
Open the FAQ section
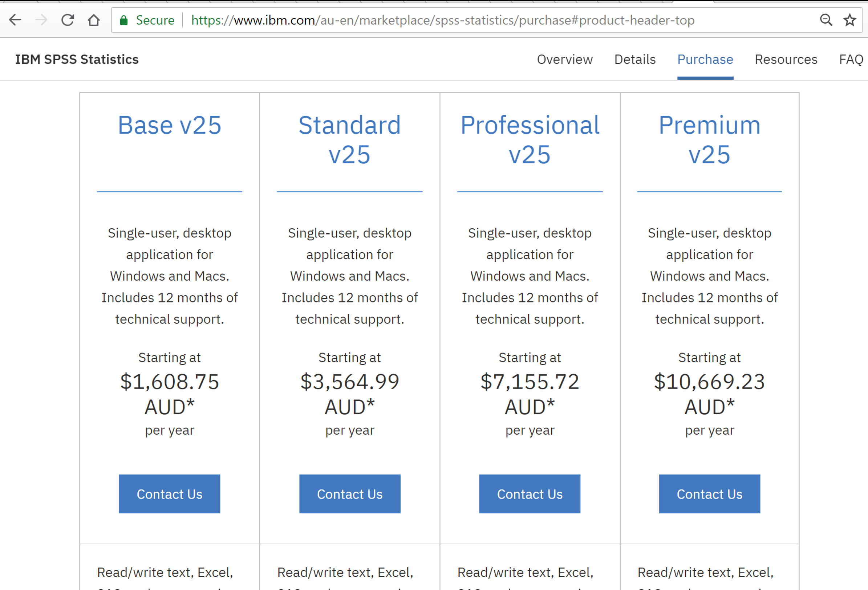point(852,59)
